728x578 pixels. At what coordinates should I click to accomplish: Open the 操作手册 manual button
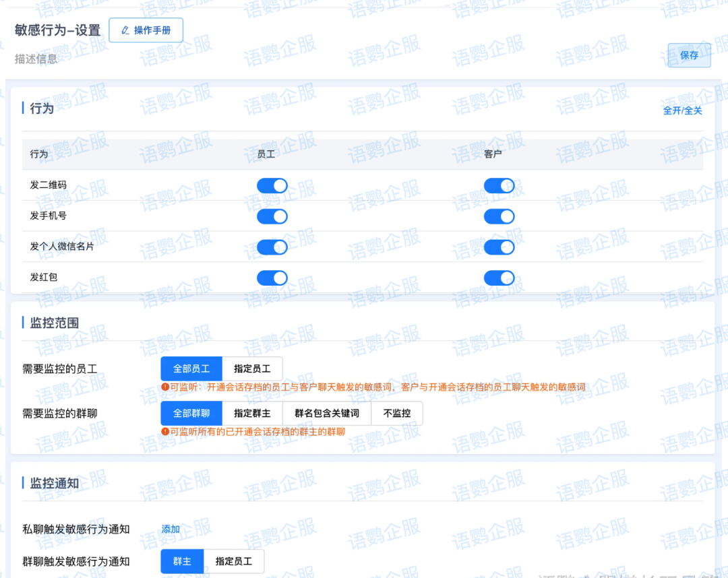146,30
